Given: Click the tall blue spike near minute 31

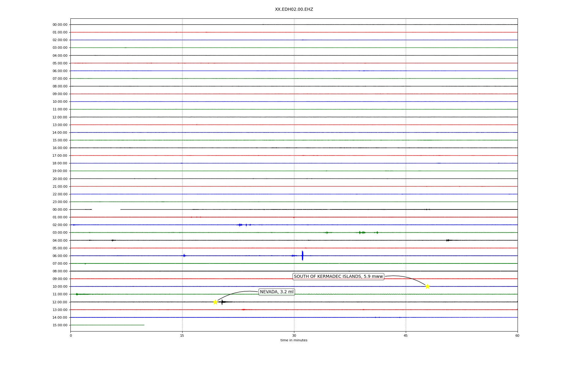Looking at the screenshot, I should (x=302, y=255).
